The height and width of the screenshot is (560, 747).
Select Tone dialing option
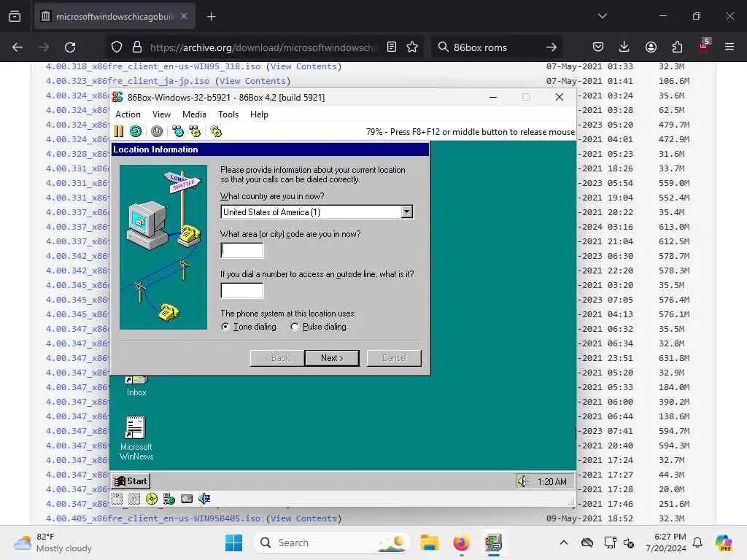click(249, 327)
